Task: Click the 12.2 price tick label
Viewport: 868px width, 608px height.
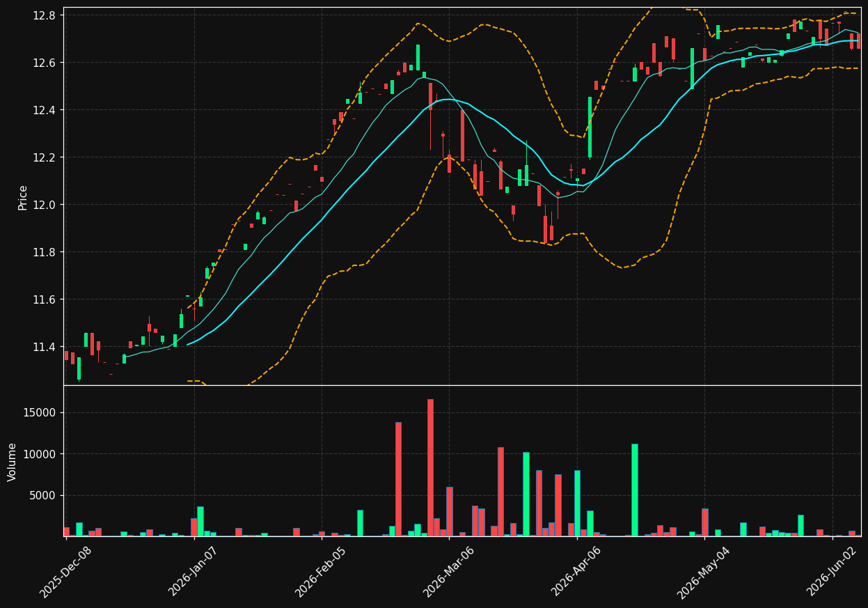Action: pyautogui.click(x=45, y=157)
